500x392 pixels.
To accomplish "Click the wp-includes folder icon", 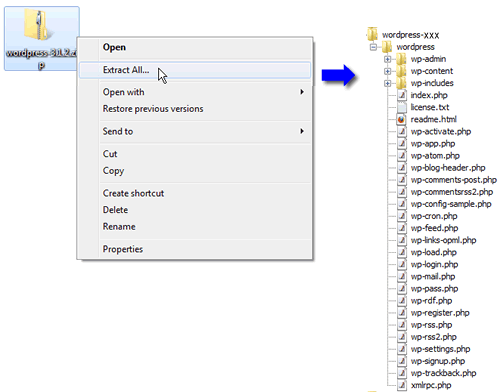I will [401, 83].
